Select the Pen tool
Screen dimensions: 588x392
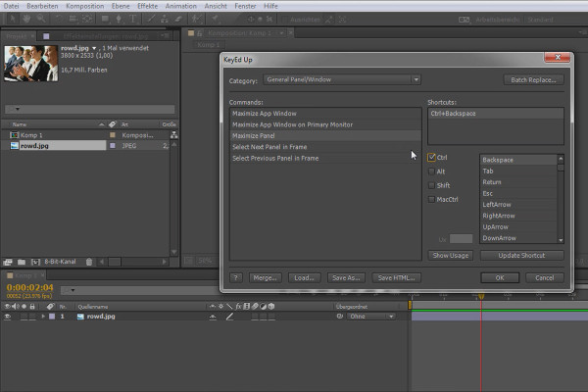tap(119, 19)
